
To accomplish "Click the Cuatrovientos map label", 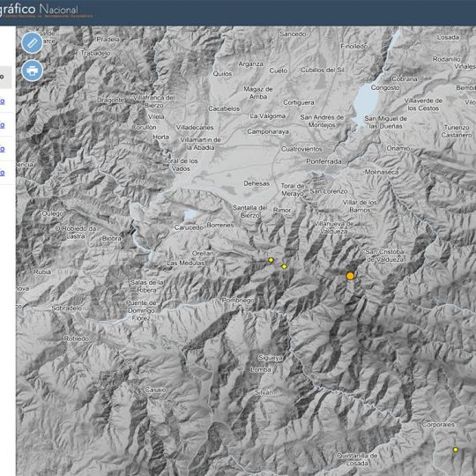I will coord(301,149).
